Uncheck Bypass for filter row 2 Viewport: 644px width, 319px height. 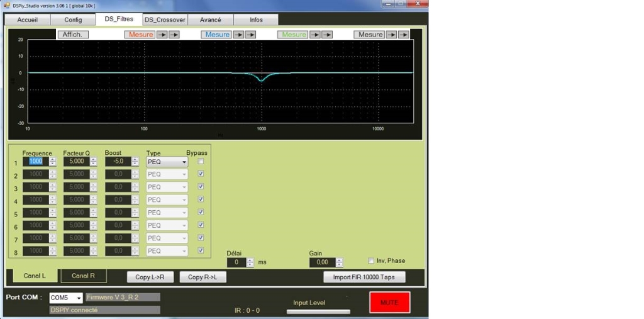(x=201, y=174)
